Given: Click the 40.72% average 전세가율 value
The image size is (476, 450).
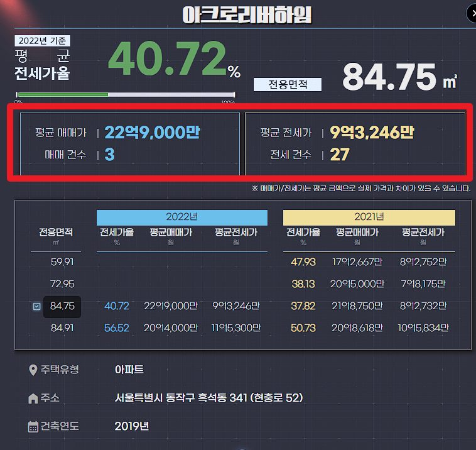Looking at the screenshot, I should tap(174, 59).
